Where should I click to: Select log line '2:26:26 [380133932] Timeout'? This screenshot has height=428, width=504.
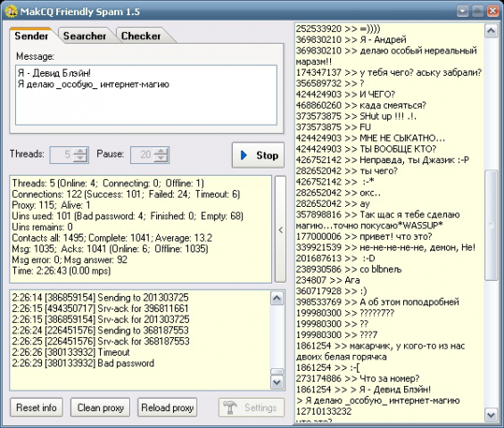coord(70,352)
